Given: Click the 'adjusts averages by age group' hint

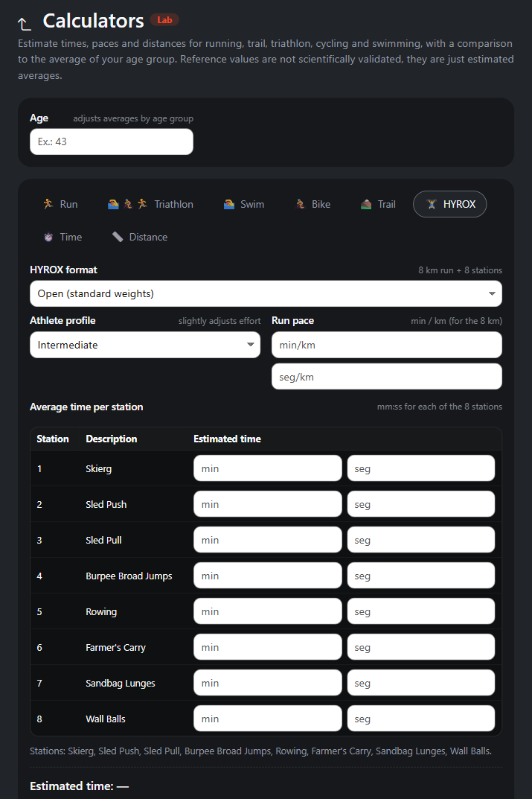Looking at the screenshot, I should (x=133, y=118).
